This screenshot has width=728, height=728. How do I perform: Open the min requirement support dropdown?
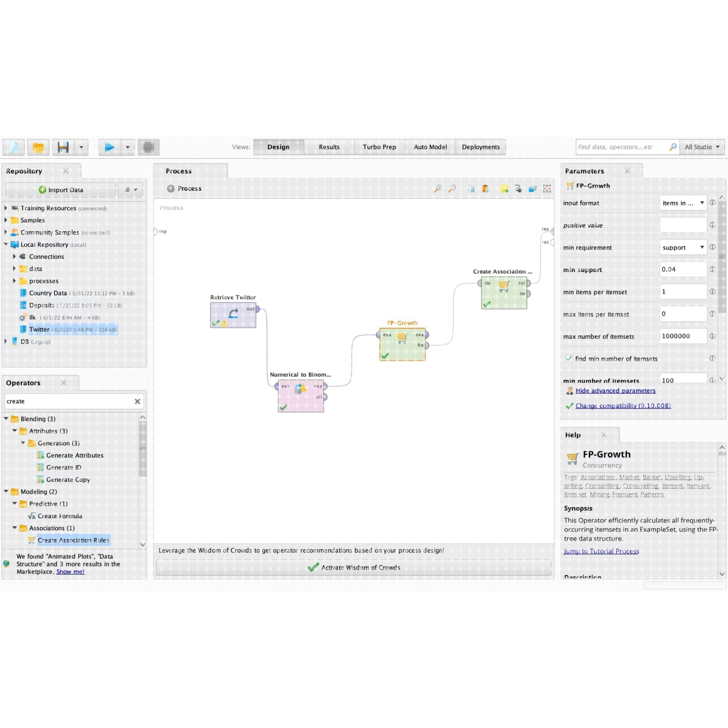(683, 247)
